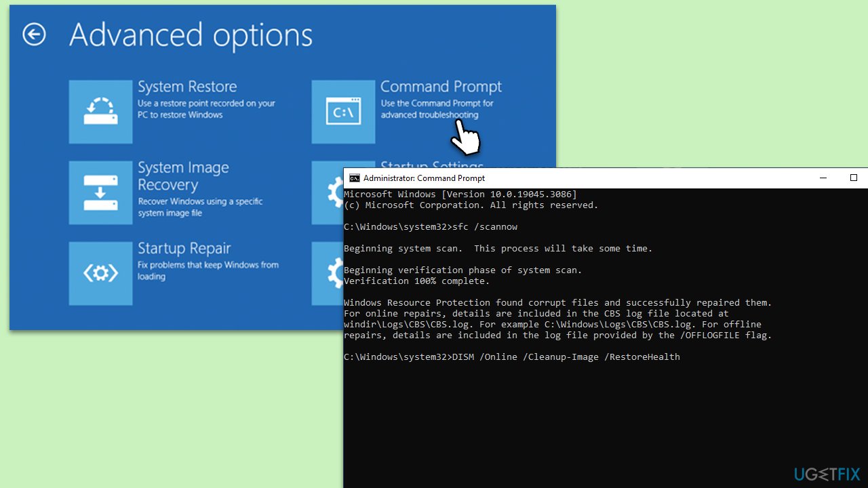Select the System Restore heading text
Image resolution: width=868 pixels, height=488 pixels.
[x=187, y=87]
